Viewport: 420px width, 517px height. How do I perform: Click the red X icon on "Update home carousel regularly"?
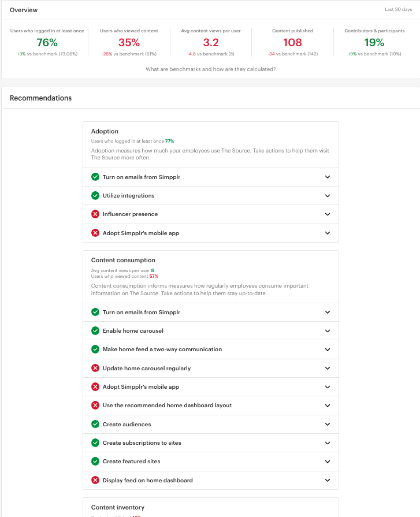tap(95, 368)
